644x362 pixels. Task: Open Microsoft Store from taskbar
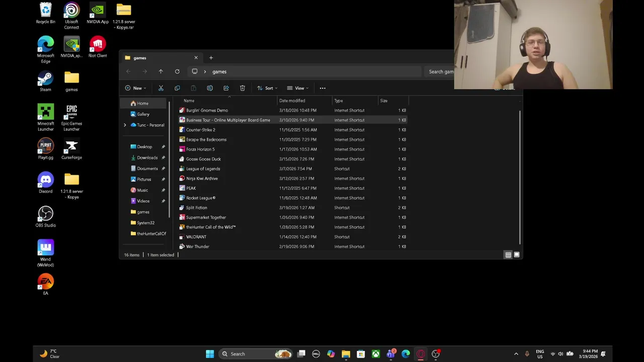point(361,354)
